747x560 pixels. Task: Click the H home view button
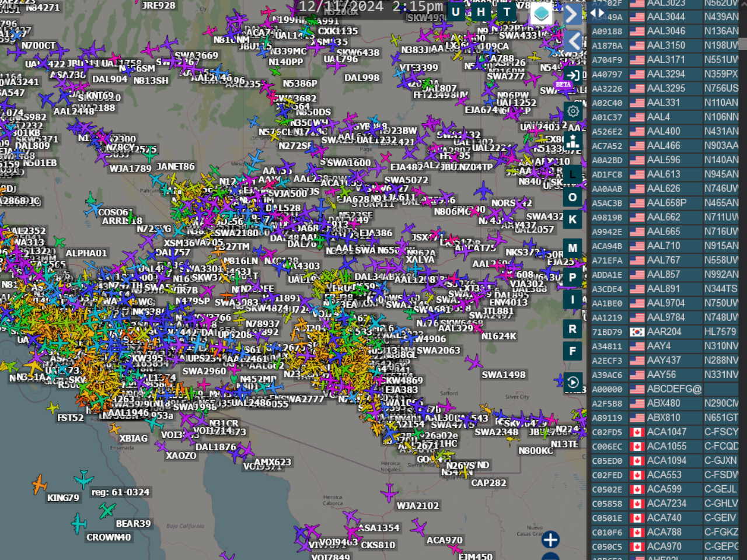click(481, 12)
